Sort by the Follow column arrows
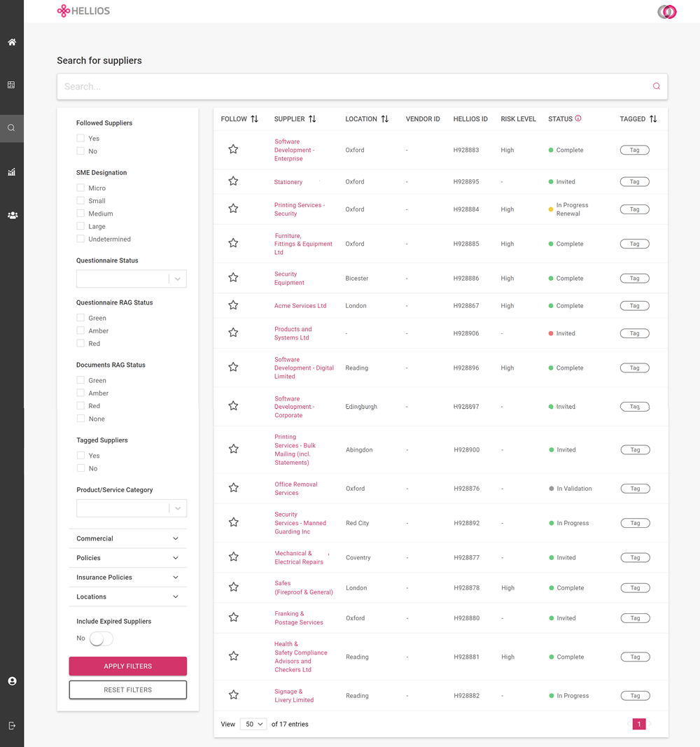 (x=255, y=118)
